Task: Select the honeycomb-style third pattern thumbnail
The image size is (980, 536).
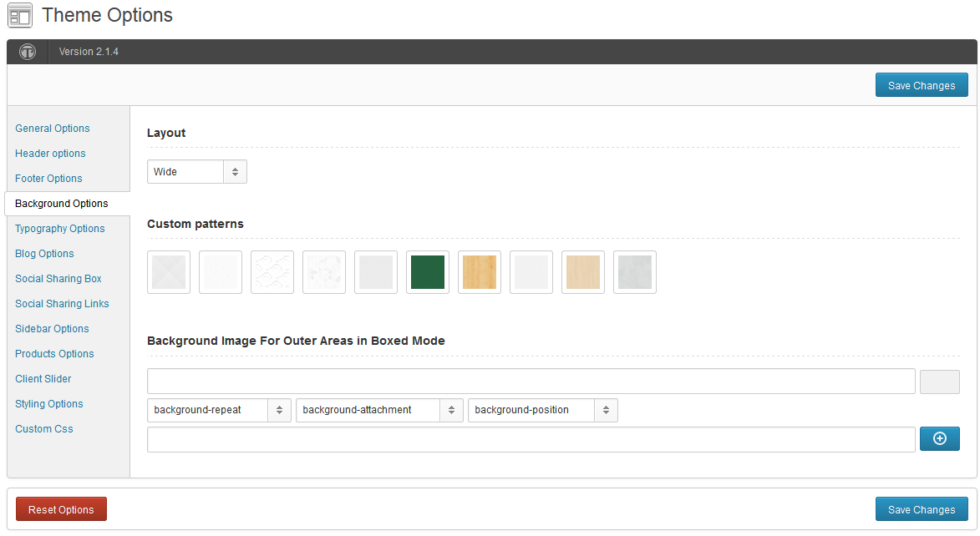Action: [x=272, y=272]
